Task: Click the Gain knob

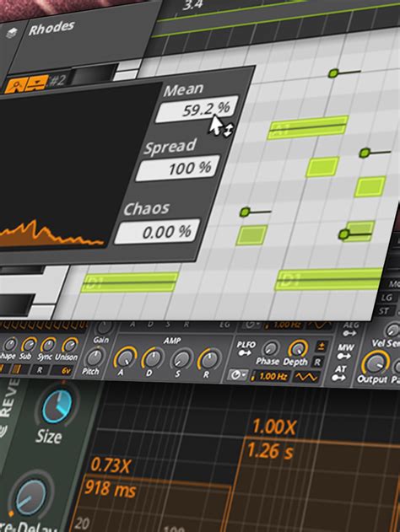Action: click(104, 327)
